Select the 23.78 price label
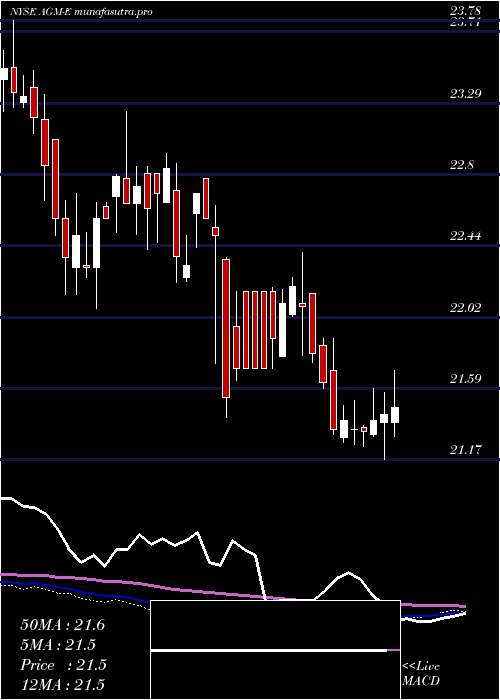The width and height of the screenshot is (500, 700). [465, 12]
